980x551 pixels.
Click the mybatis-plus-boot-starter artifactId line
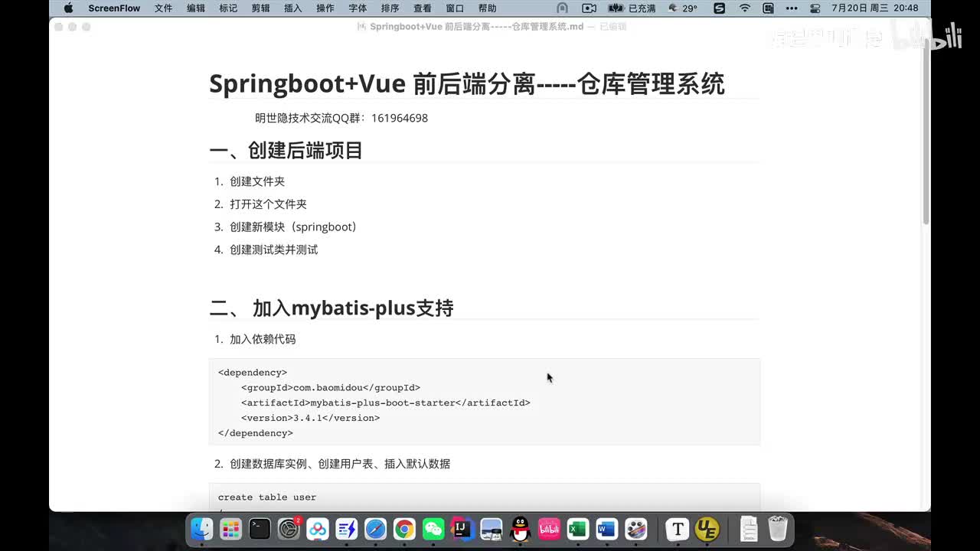386,403
